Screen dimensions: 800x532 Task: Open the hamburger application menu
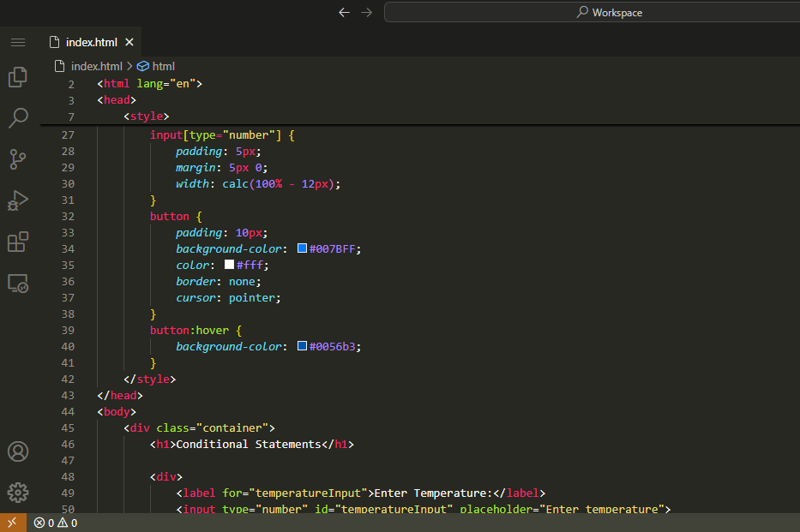pyautogui.click(x=18, y=42)
